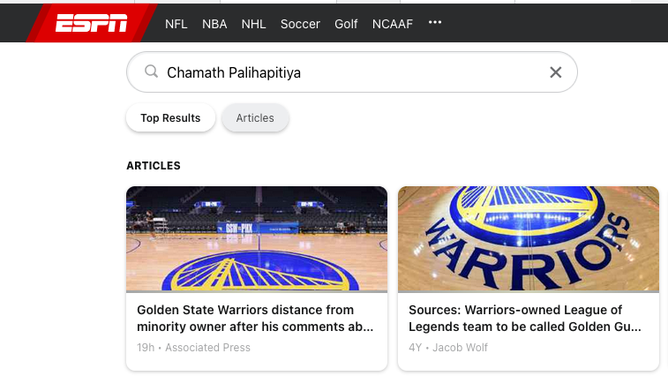
Task: Open the Golf menu
Action: (346, 24)
